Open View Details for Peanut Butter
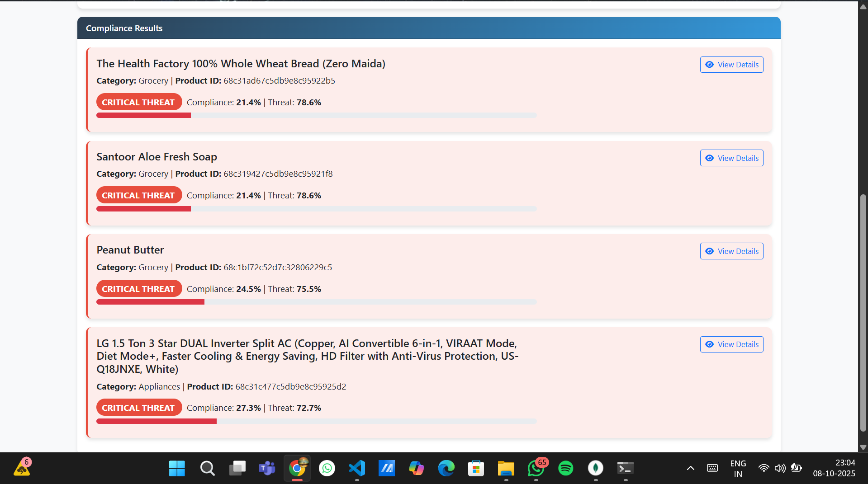The image size is (868, 484). (731, 251)
